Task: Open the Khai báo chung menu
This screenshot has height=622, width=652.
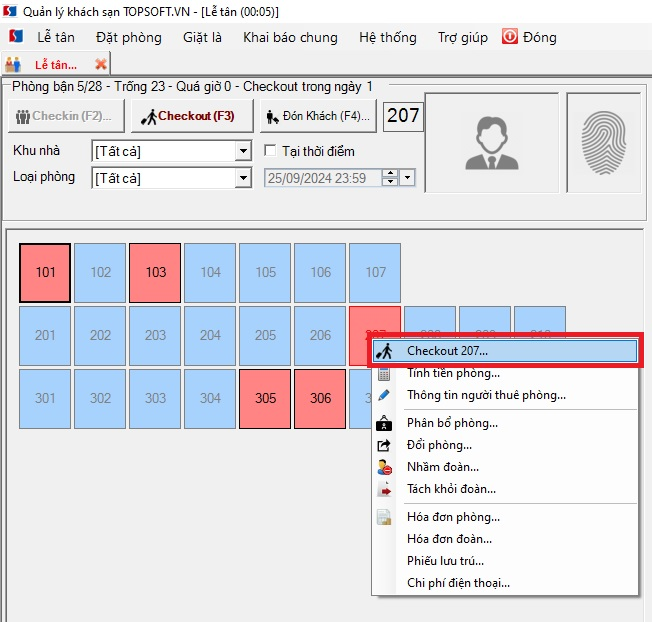Action: click(x=290, y=37)
